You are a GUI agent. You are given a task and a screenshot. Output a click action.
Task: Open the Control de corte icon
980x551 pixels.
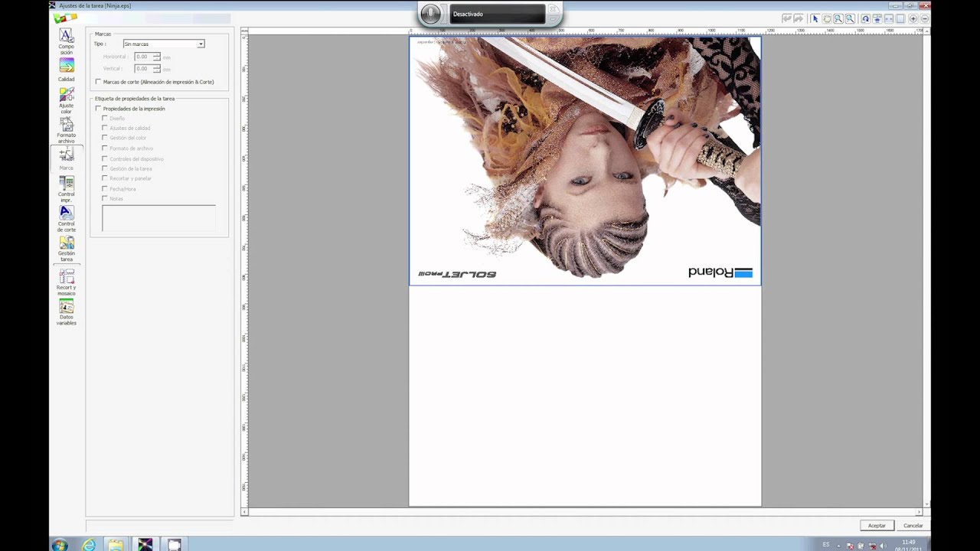coord(67,213)
